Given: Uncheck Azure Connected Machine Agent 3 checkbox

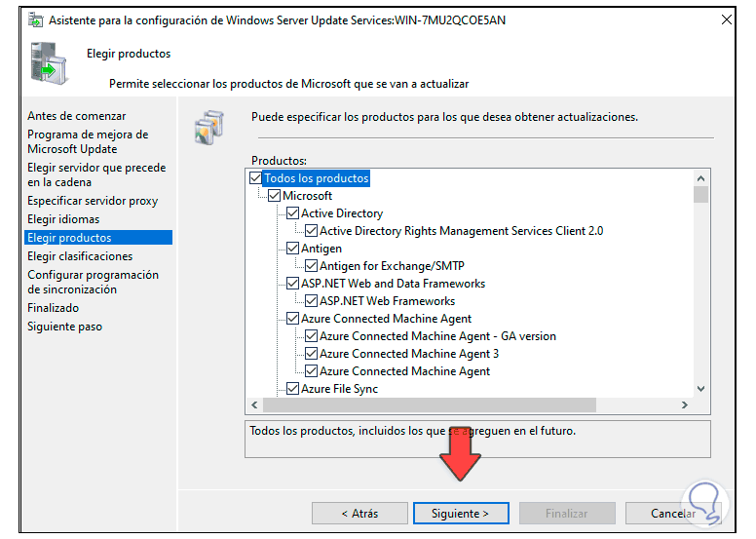Looking at the screenshot, I should coord(312,353).
